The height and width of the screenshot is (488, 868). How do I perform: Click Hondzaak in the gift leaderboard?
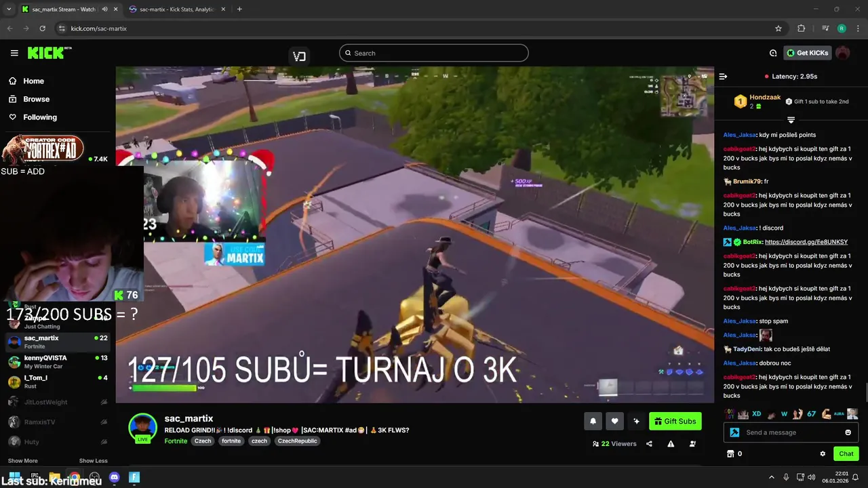click(x=765, y=98)
